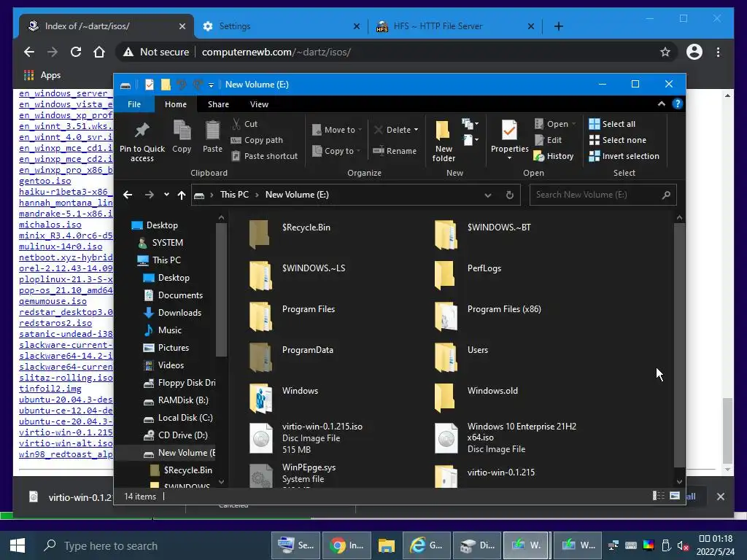Open the Move to dropdown
The height and width of the screenshot is (560, 747).
point(337,130)
